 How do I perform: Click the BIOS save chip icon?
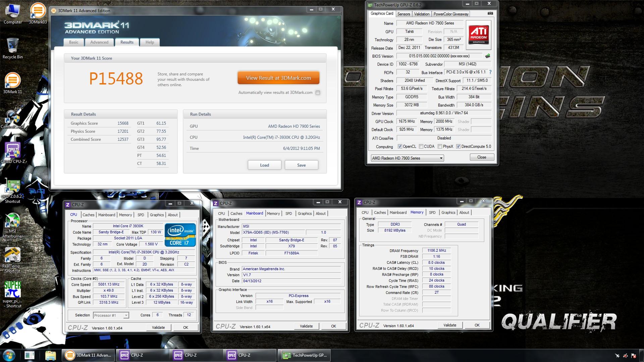click(487, 56)
